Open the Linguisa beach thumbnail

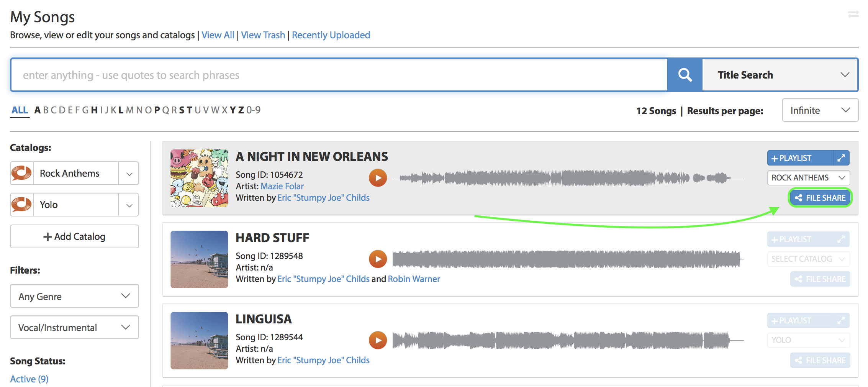pos(199,341)
